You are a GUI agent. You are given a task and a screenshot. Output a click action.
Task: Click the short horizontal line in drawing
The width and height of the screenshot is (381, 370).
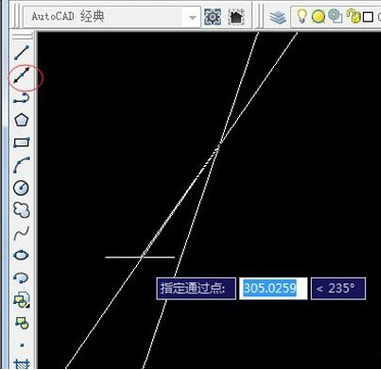pyautogui.click(x=140, y=257)
